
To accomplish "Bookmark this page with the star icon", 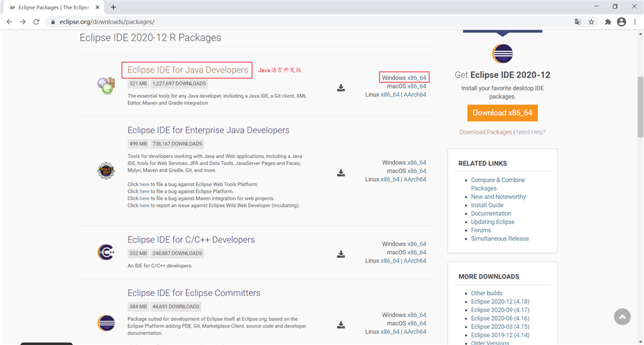I will click(591, 21).
